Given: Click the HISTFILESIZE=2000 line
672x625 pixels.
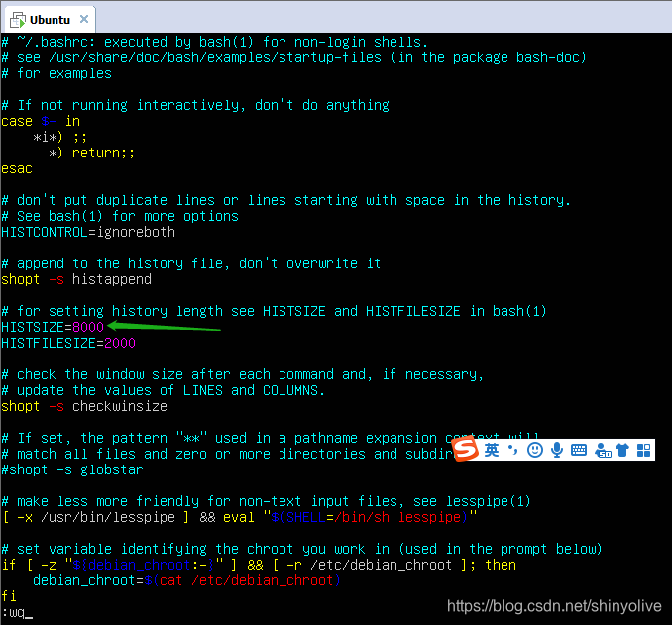Looking at the screenshot, I should tap(67, 343).
